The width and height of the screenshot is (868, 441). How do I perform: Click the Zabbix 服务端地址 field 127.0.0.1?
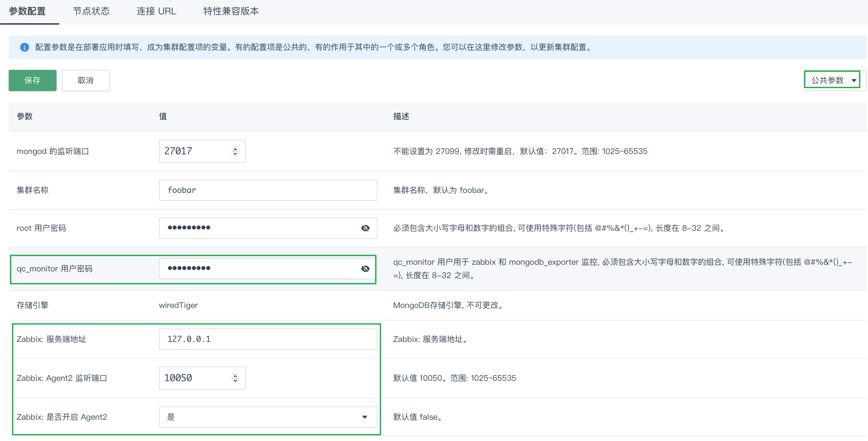point(268,339)
